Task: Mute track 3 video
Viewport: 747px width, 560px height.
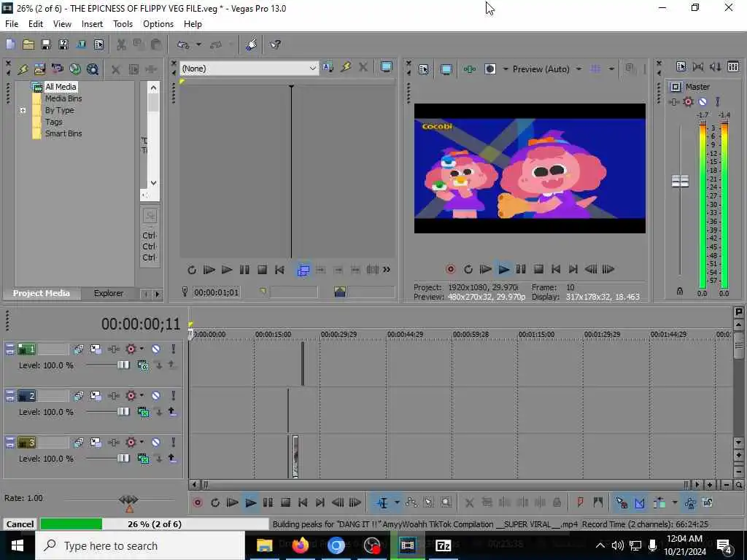Action: pyautogui.click(x=156, y=443)
